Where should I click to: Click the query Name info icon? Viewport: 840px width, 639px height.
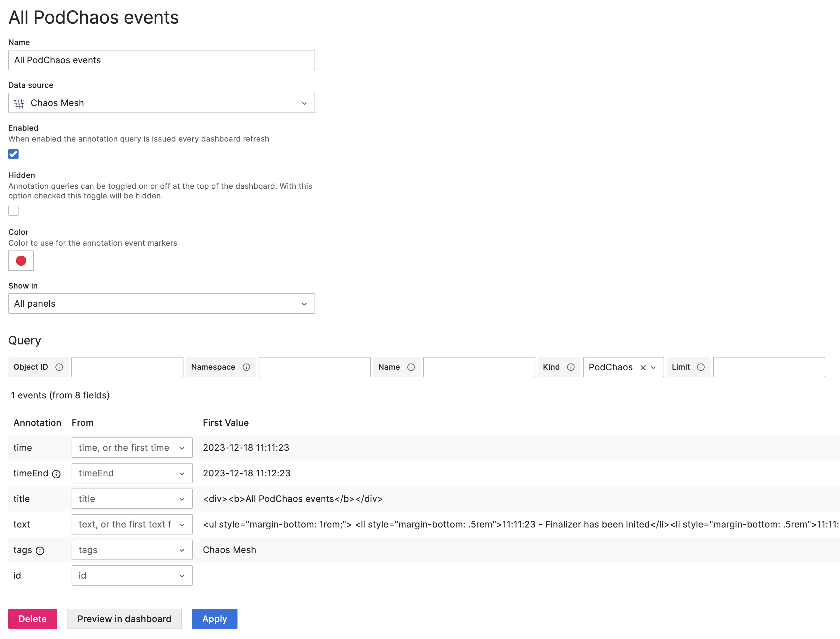(411, 367)
